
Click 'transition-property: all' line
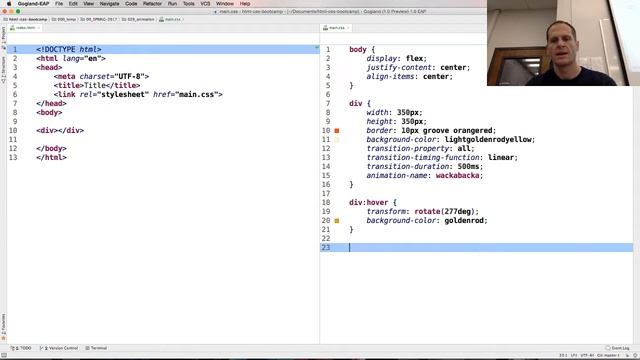[x=420, y=149]
